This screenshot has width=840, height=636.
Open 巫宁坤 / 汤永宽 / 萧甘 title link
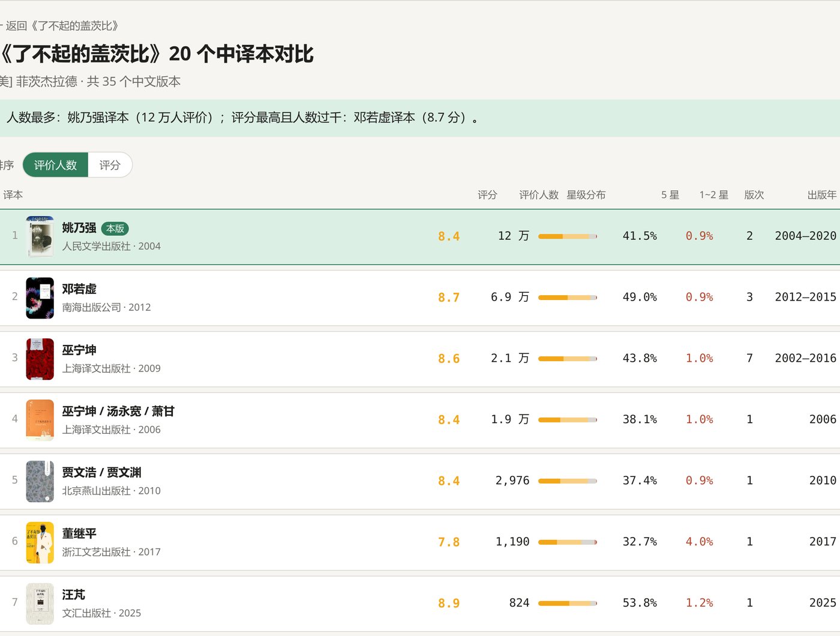pos(118,412)
